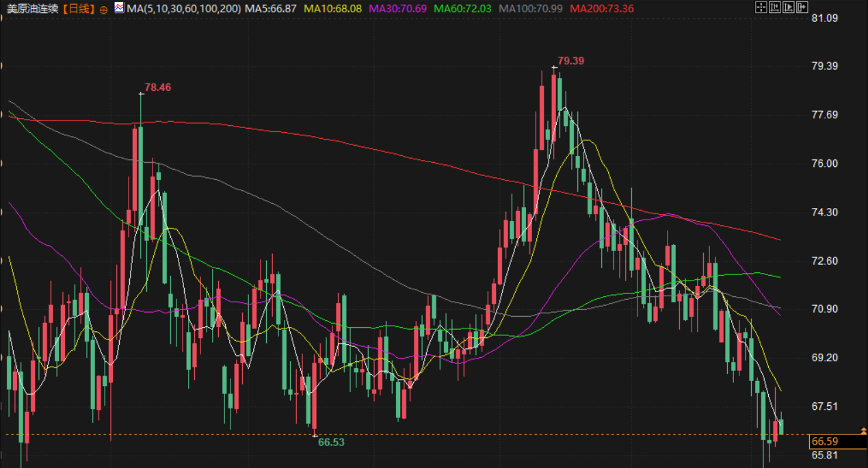Screen dimensions: 868x468
Task: Click the jump-to-start chart range icon
Action: (774, 8)
